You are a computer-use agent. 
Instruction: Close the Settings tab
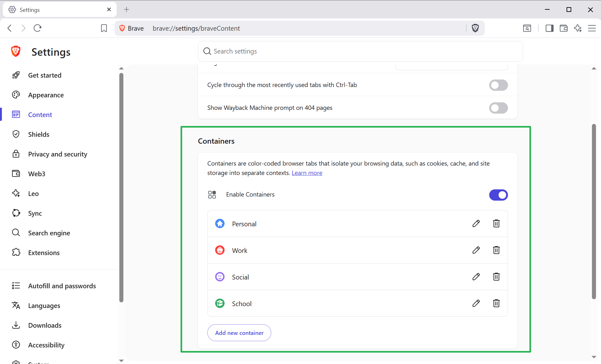point(109,9)
